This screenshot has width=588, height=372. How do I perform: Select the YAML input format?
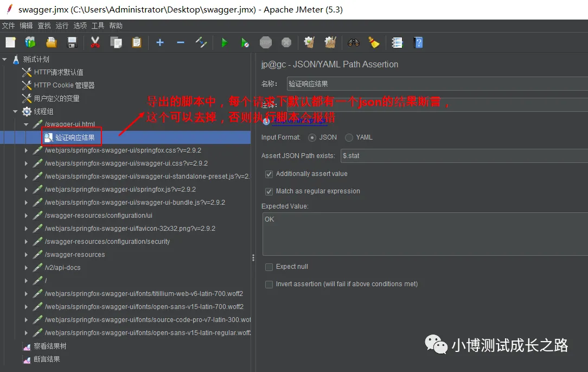click(x=349, y=137)
